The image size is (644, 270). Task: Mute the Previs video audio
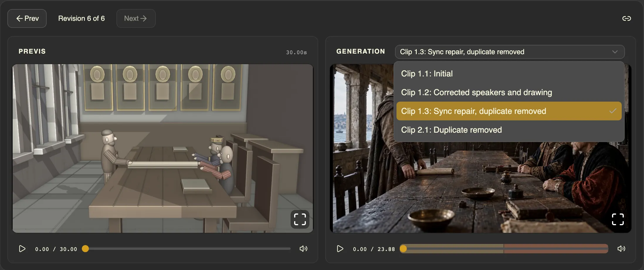click(304, 249)
